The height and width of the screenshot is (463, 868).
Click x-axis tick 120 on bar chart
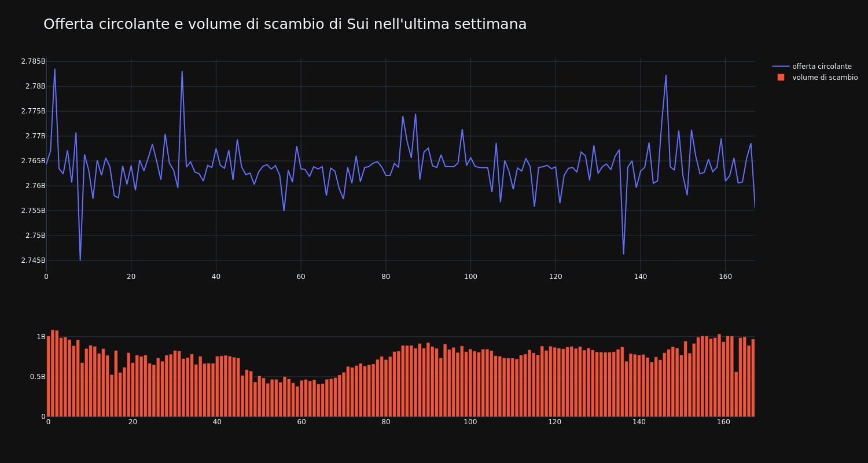tap(555, 422)
